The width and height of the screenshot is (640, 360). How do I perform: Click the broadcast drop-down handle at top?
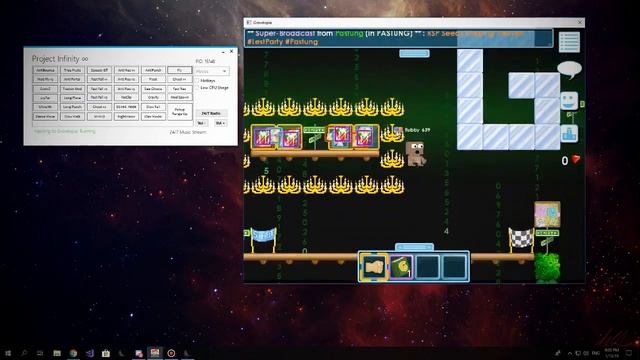(x=414, y=53)
